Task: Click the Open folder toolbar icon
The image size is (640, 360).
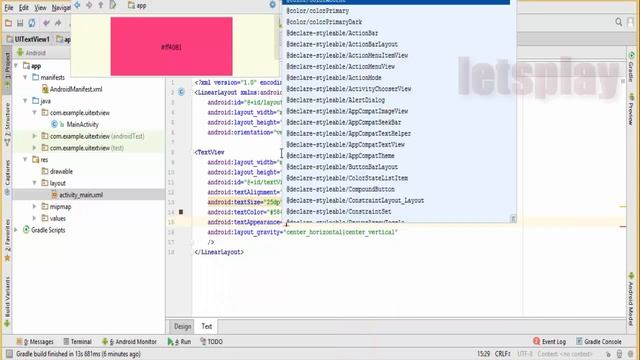Action: point(8,23)
